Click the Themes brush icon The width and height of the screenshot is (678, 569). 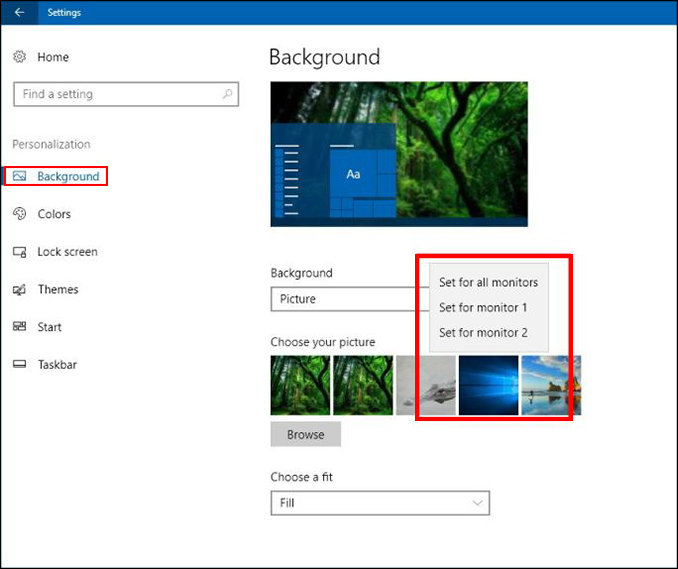click(19, 289)
